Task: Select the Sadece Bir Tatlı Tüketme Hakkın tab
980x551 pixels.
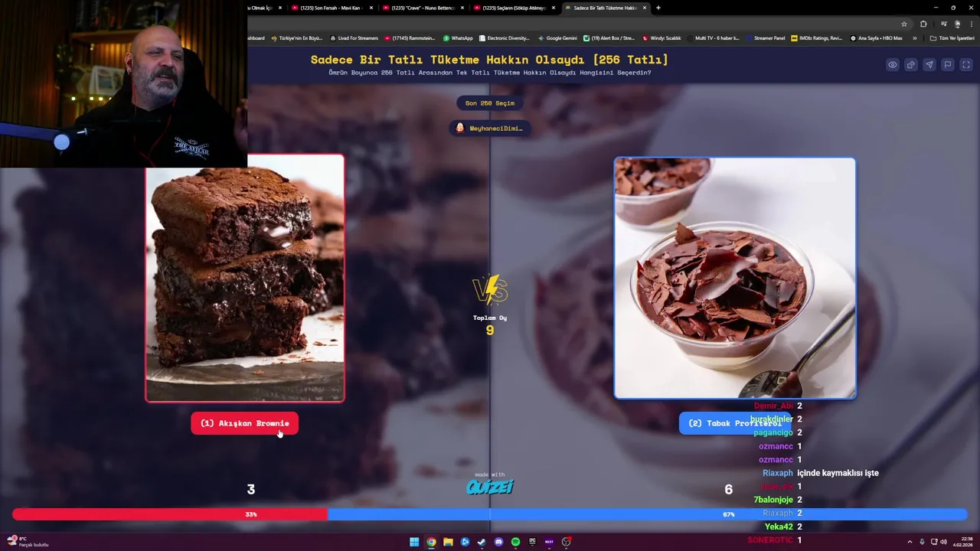Action: click(605, 8)
